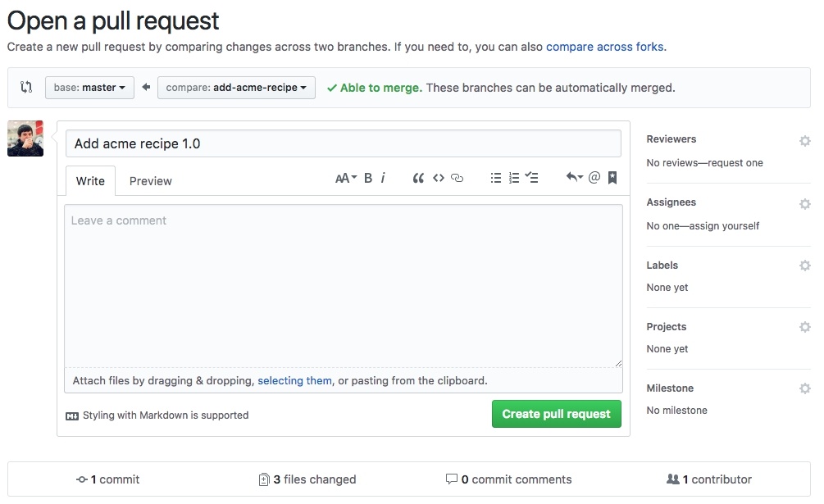The width and height of the screenshot is (824, 504).
Task: Click the code formatting icon
Action: pyautogui.click(x=438, y=177)
